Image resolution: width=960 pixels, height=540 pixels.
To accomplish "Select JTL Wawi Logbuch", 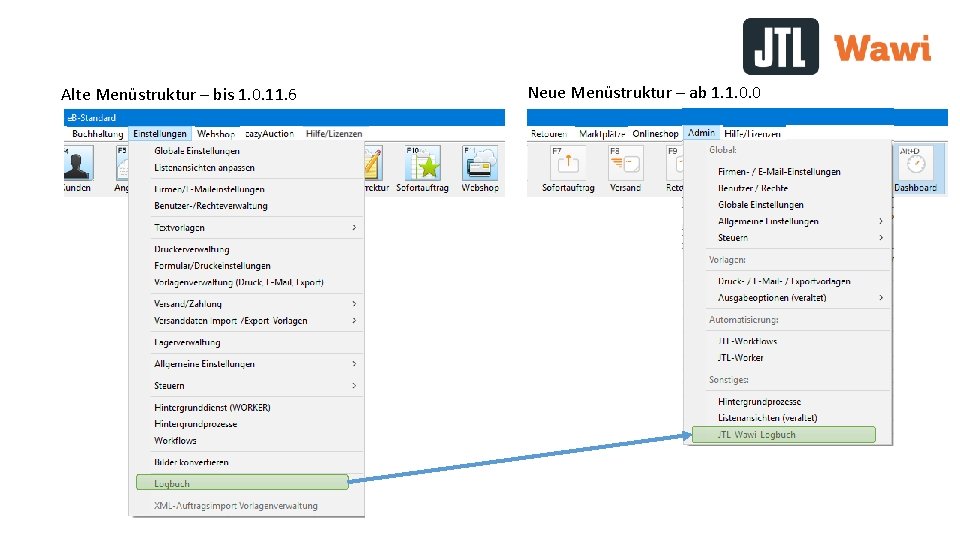I will click(x=784, y=435).
